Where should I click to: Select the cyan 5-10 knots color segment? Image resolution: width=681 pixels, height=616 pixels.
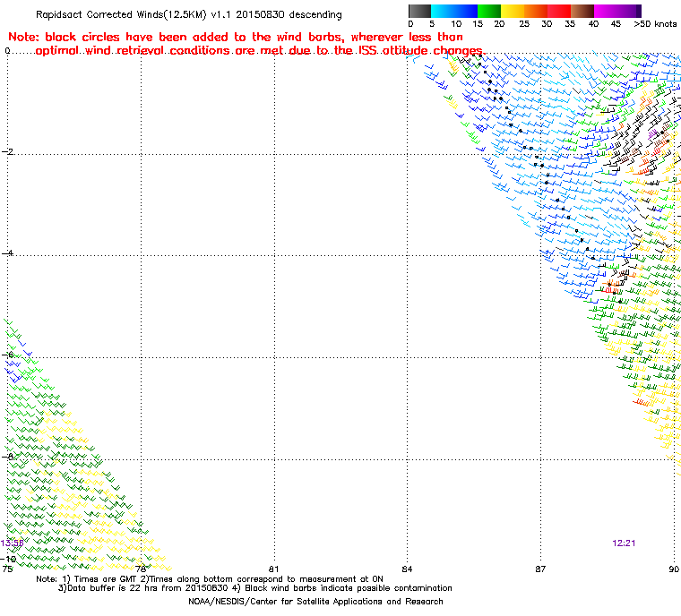[442, 11]
